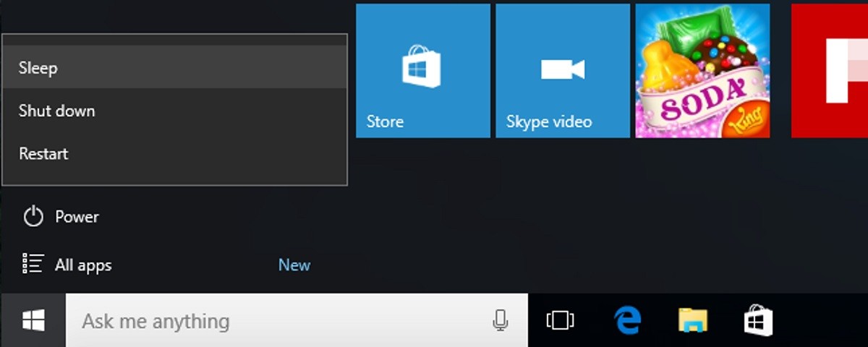
Task: Open the Store tile
Action: tap(423, 70)
